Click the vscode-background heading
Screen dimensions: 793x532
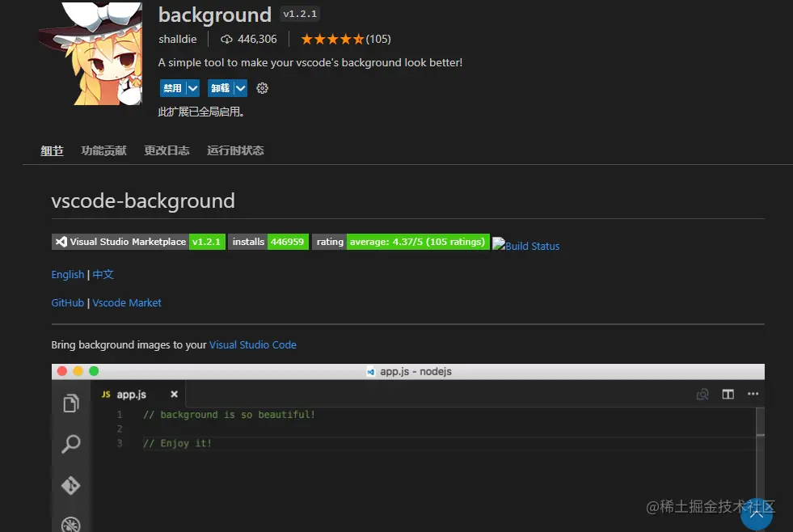[143, 201]
